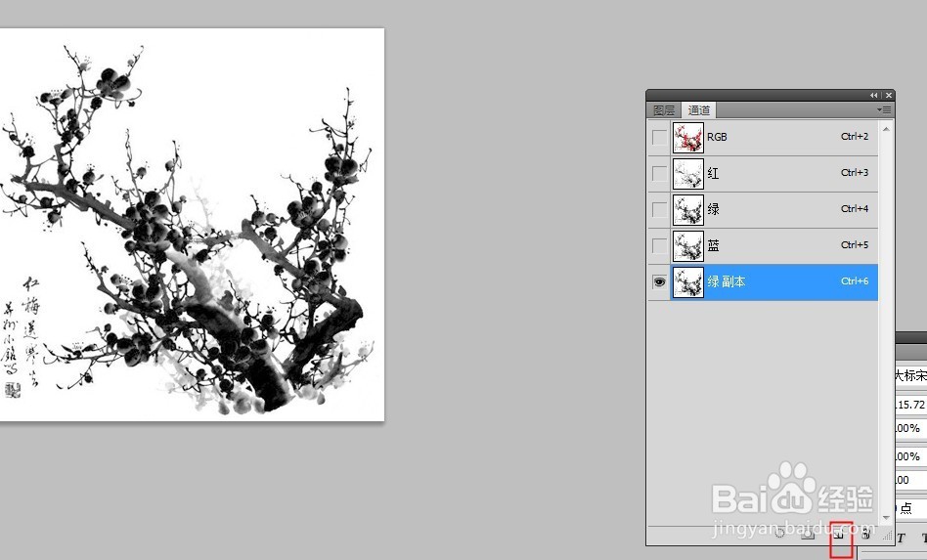Click the 15.72 value field

pyautogui.click(x=909, y=405)
